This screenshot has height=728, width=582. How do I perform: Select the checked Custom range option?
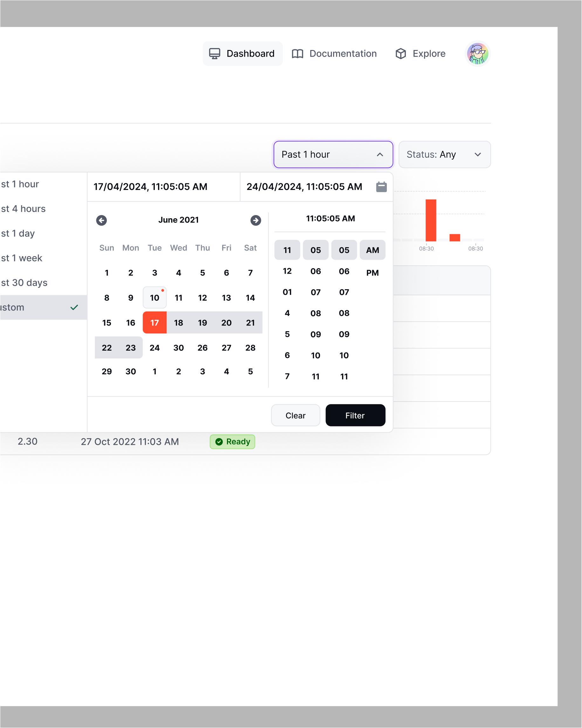click(40, 307)
